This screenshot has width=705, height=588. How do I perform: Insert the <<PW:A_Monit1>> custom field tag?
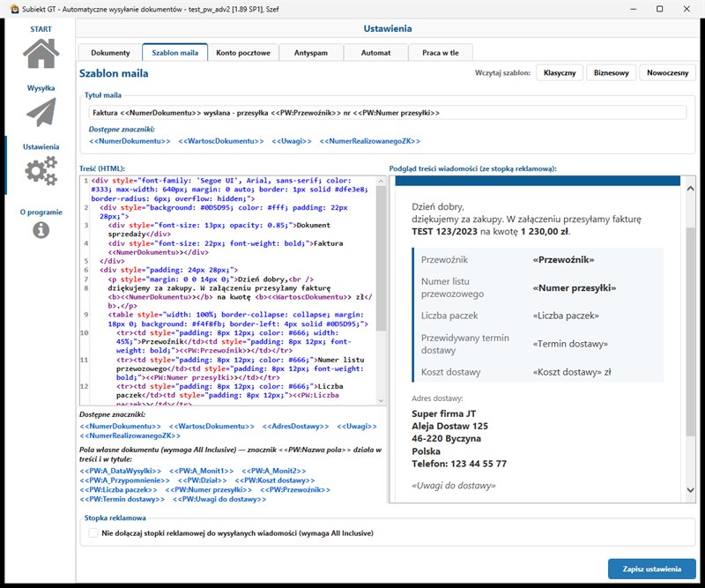pyautogui.click(x=202, y=471)
